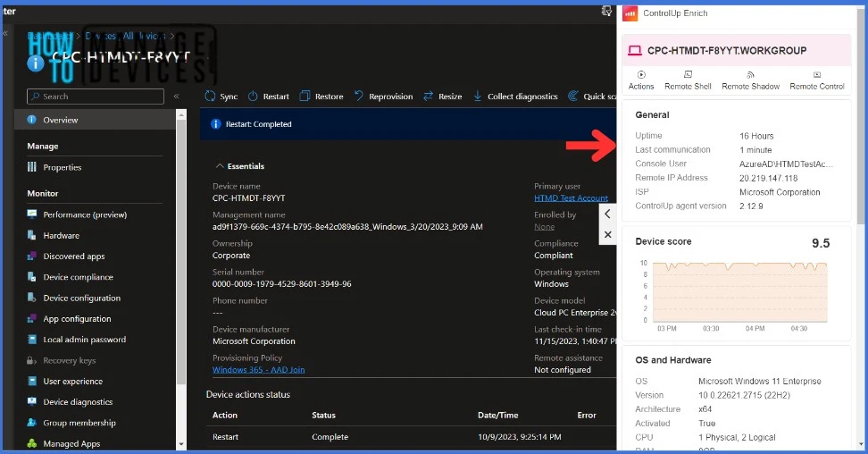Click the Device score chart

(739, 292)
